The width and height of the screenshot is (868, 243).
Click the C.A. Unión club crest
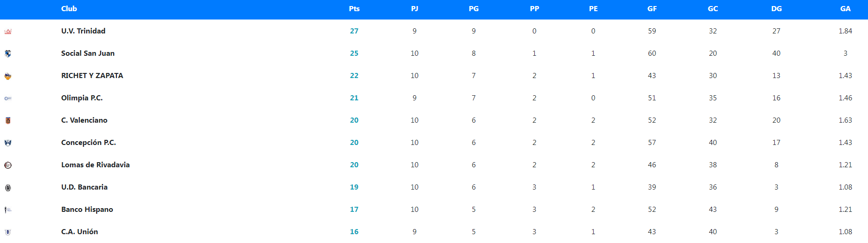(x=8, y=232)
